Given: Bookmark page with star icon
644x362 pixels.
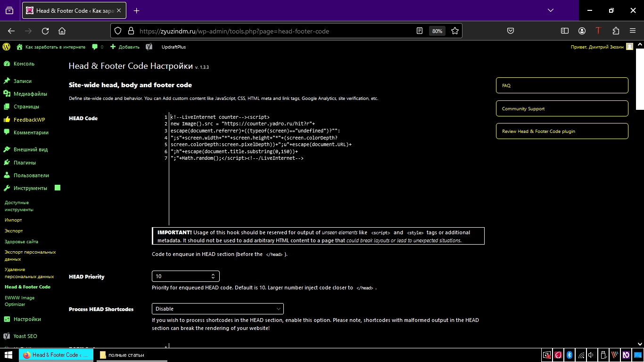Looking at the screenshot, I should (455, 31).
